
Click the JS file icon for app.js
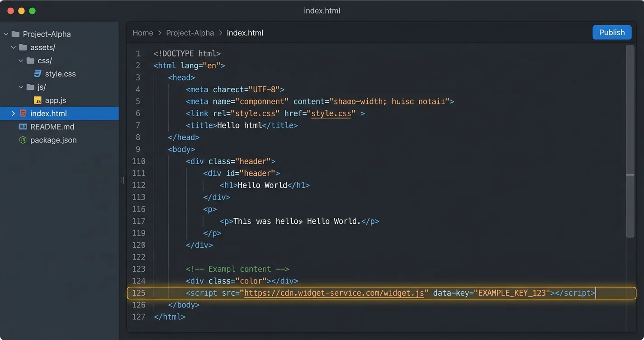pyautogui.click(x=38, y=100)
